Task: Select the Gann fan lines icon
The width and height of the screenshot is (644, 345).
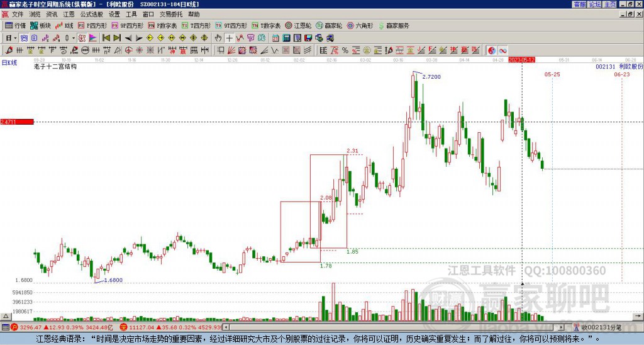Action: click(x=231, y=50)
